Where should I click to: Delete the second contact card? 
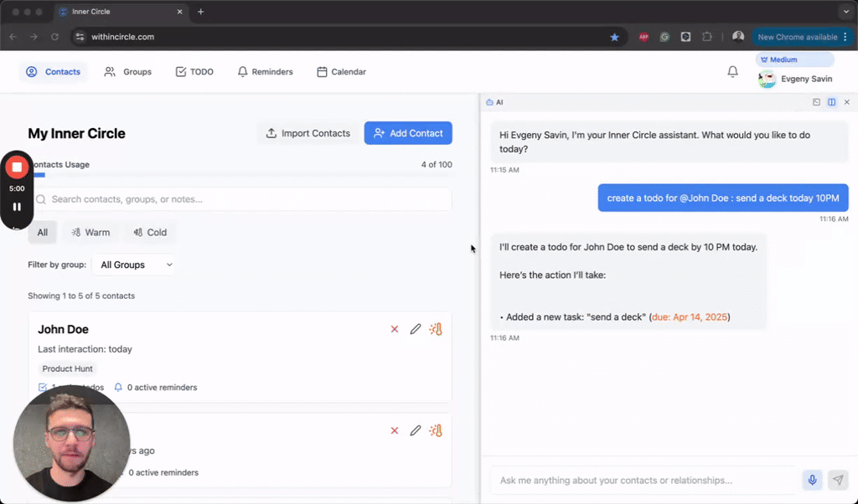pos(395,431)
